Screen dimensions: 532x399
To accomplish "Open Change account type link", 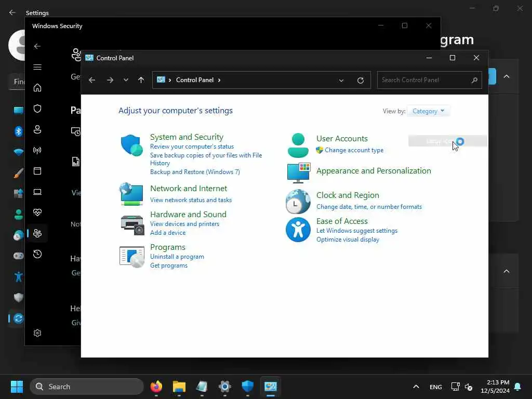I will [354, 150].
